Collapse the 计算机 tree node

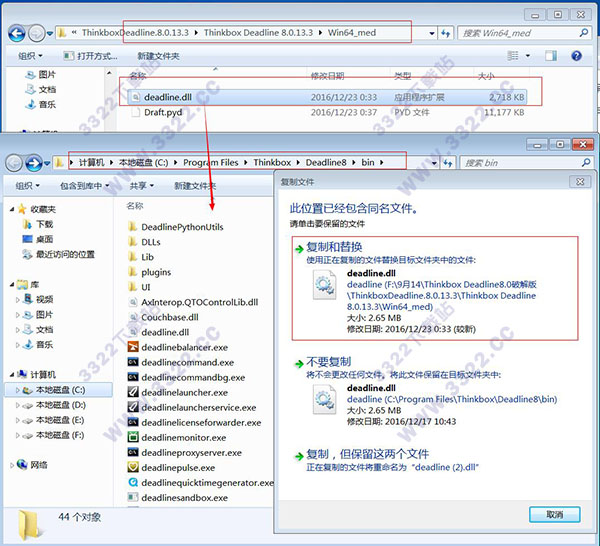[x=12, y=375]
